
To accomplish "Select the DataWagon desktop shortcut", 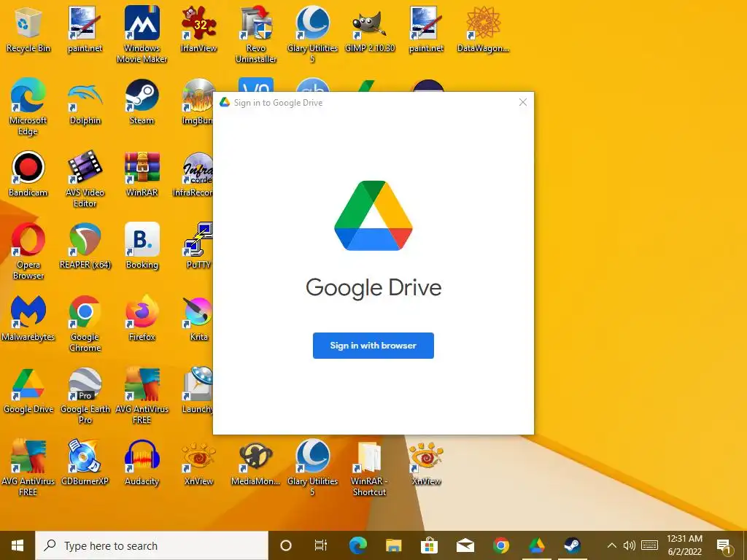I will (x=483, y=31).
